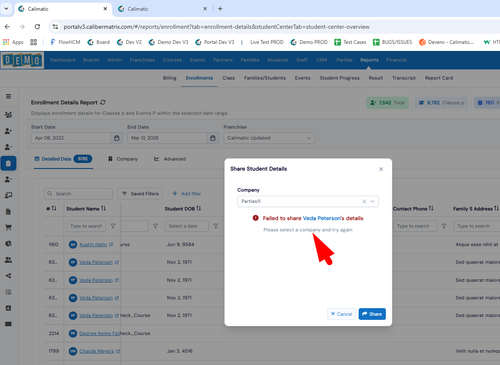Open the share nodes sidebar icon
Screen dimensions: 500x365
click(8, 276)
